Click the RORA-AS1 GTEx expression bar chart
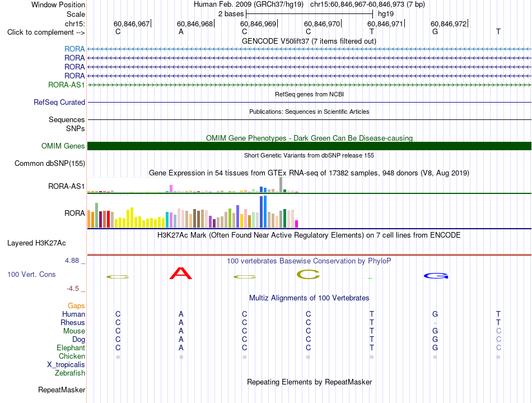The width and height of the screenshot is (532, 403). click(193, 185)
